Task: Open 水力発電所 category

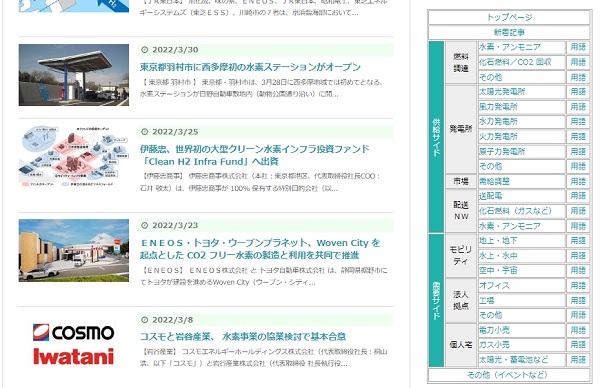Action: point(498,122)
